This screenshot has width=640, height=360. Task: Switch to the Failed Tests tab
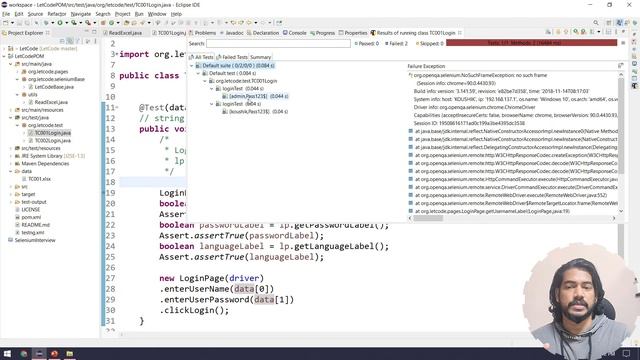click(232, 57)
